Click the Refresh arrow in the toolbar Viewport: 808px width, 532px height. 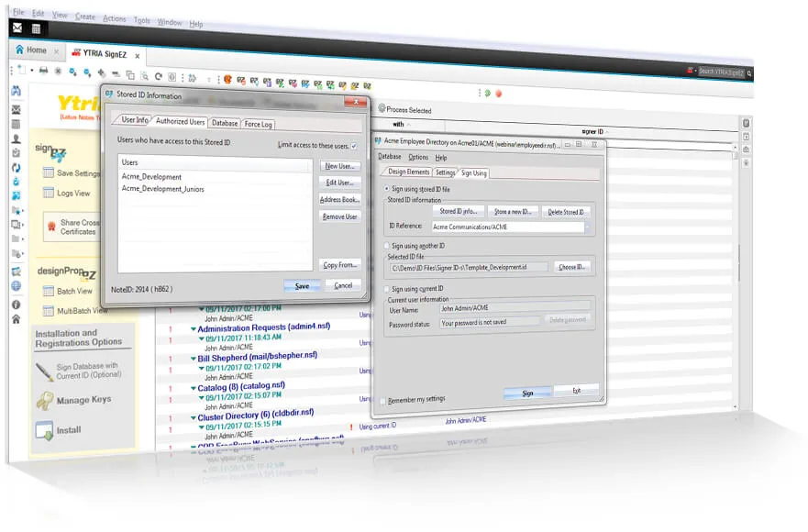coord(159,76)
